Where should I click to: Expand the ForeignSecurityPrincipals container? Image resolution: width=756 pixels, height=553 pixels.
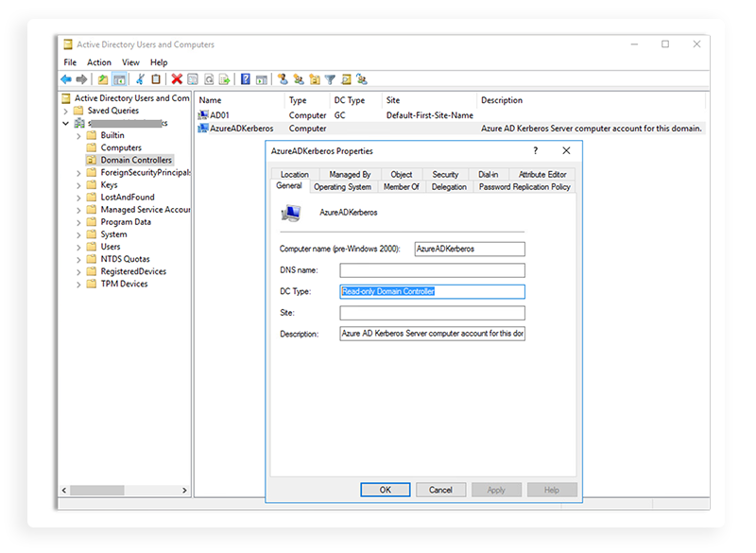pos(78,173)
